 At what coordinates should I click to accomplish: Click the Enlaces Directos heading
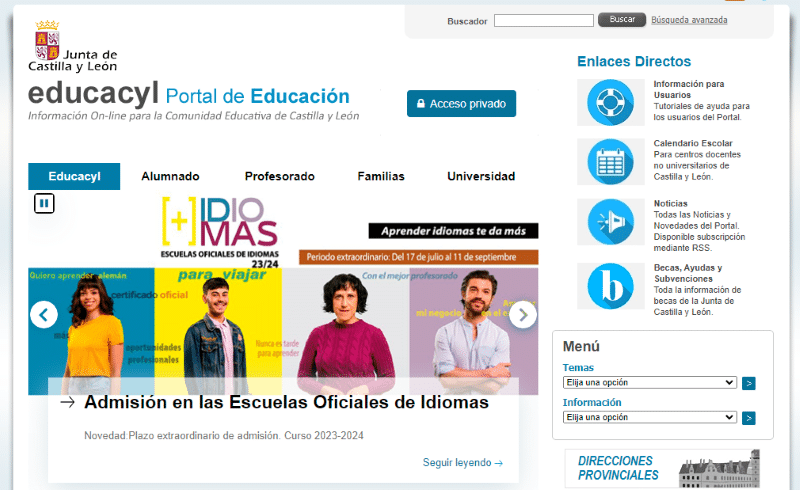point(634,61)
